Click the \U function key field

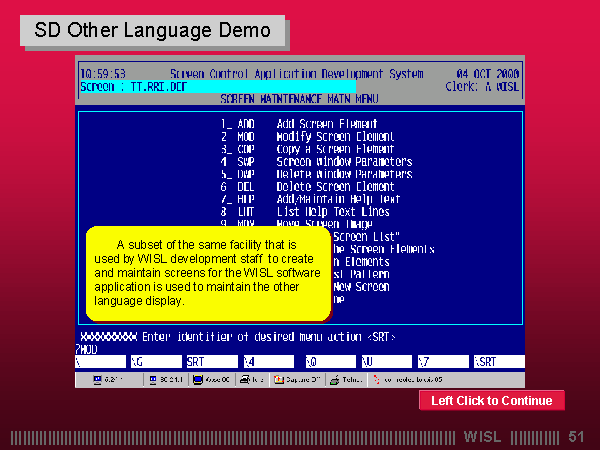pyautogui.click(x=386, y=361)
